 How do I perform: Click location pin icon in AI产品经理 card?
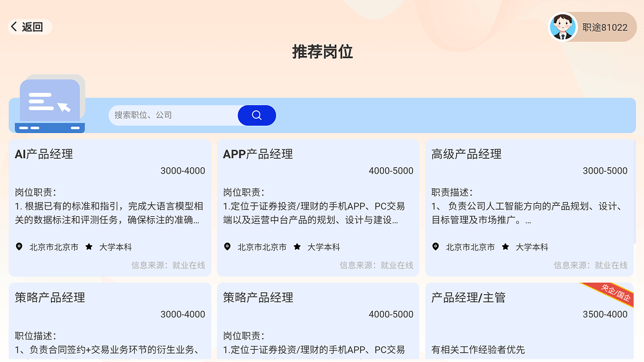coord(19,246)
